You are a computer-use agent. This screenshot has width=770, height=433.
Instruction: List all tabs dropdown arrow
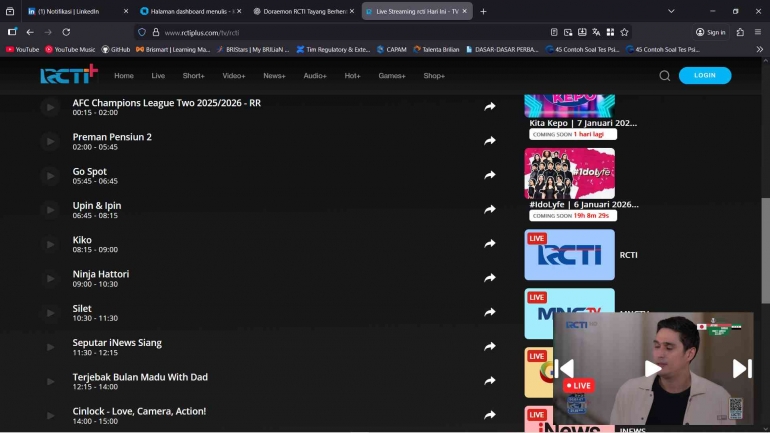671,11
